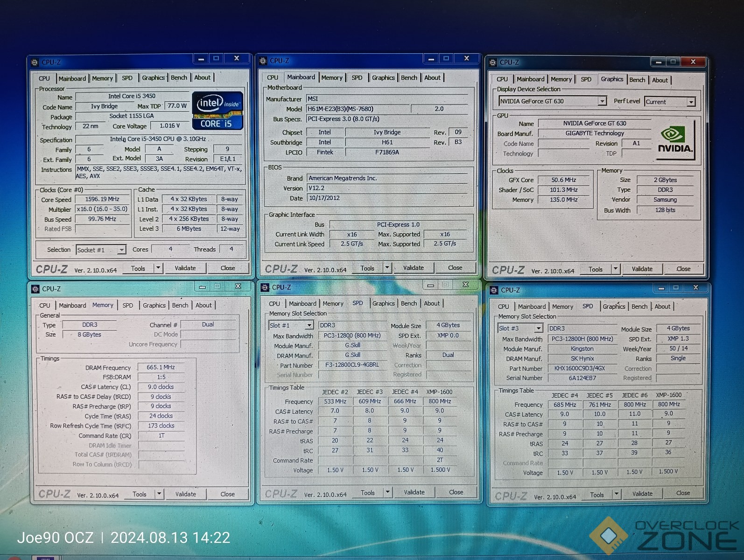Image resolution: width=744 pixels, height=560 pixels.
Task: Click Validate in the Memory Timings window
Action: tap(186, 494)
